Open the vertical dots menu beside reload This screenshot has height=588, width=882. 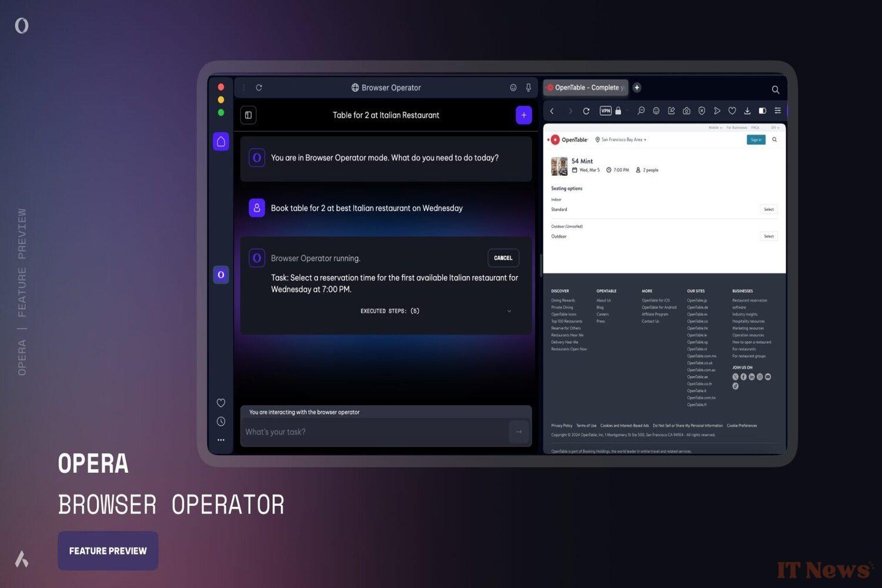[243, 88]
